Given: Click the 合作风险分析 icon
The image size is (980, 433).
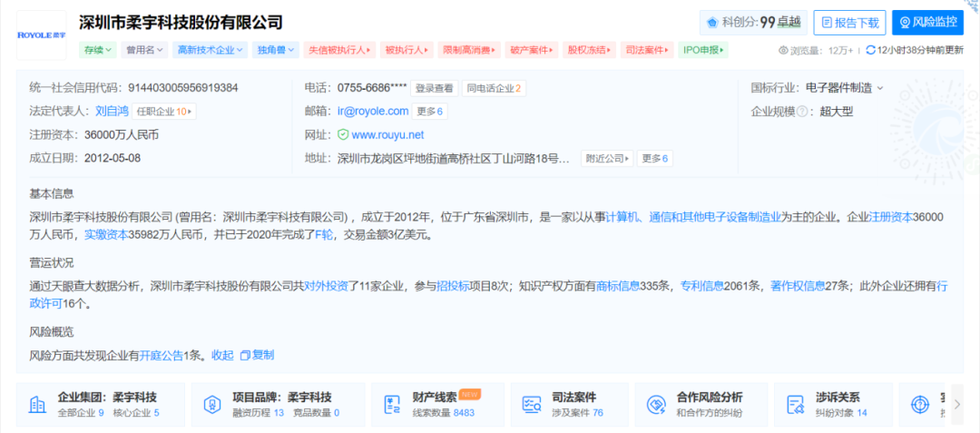Looking at the screenshot, I should point(656,405).
